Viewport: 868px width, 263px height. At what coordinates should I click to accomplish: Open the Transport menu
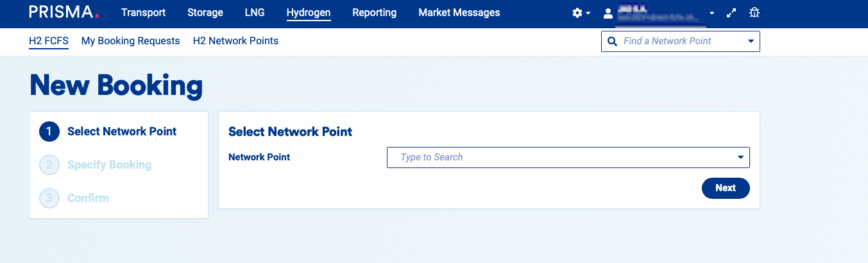click(143, 12)
